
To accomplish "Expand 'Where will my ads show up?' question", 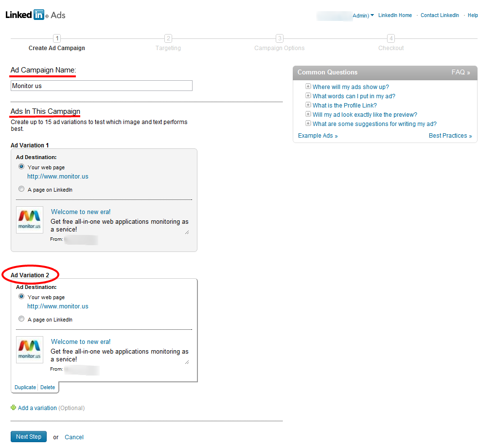I will [308, 86].
